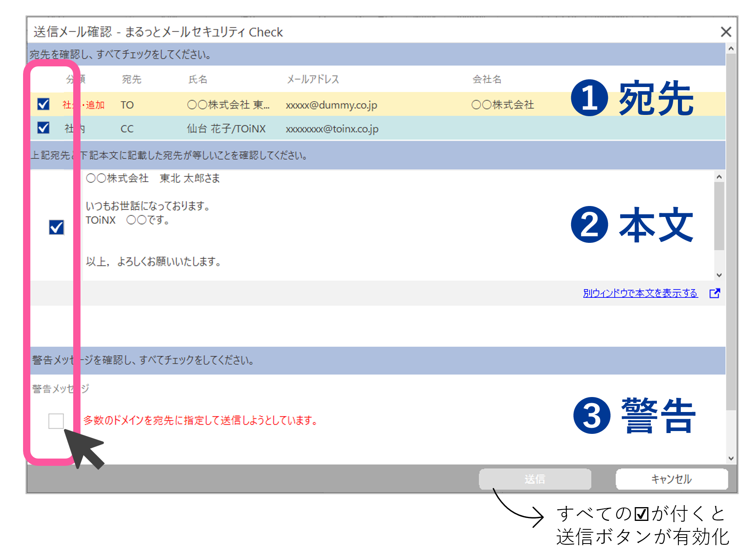Uncheck the TO recipient row checkbox

pos(43,104)
